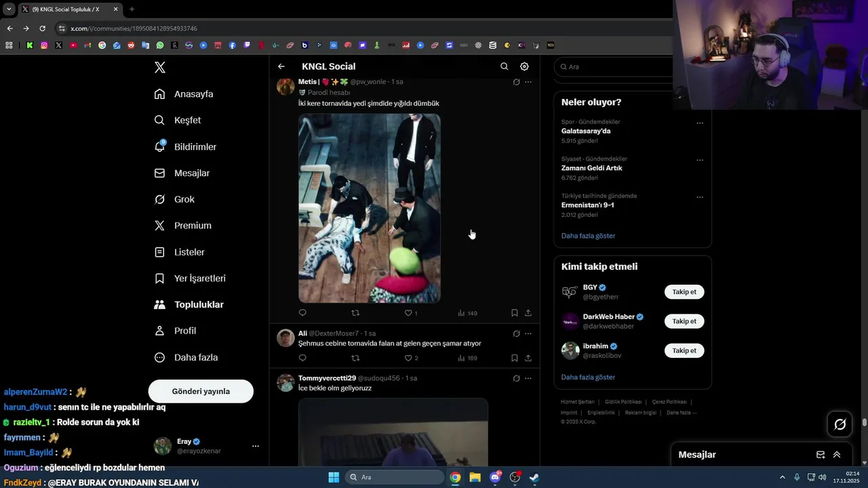This screenshot has height=488, width=868.
Task: Share the Ali post
Action: coord(528,358)
